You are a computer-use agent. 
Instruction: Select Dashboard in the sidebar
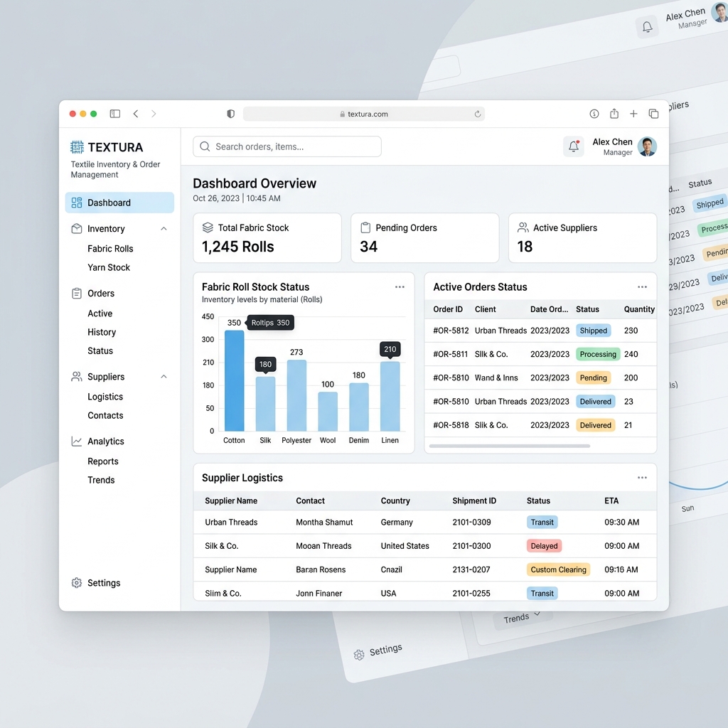click(x=119, y=203)
